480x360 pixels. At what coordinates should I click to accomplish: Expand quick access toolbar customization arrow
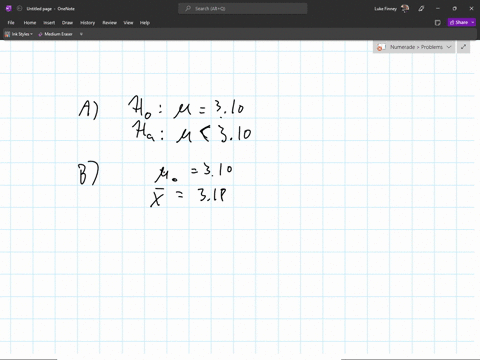[81, 34]
